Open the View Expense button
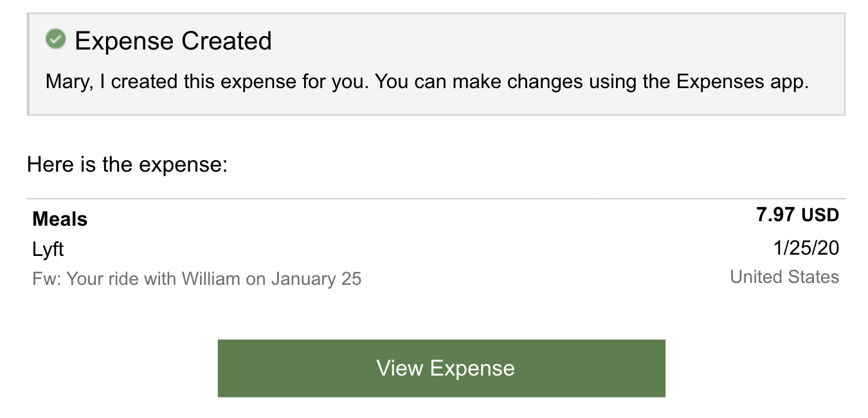This screenshot has height=418, width=868. click(x=441, y=368)
